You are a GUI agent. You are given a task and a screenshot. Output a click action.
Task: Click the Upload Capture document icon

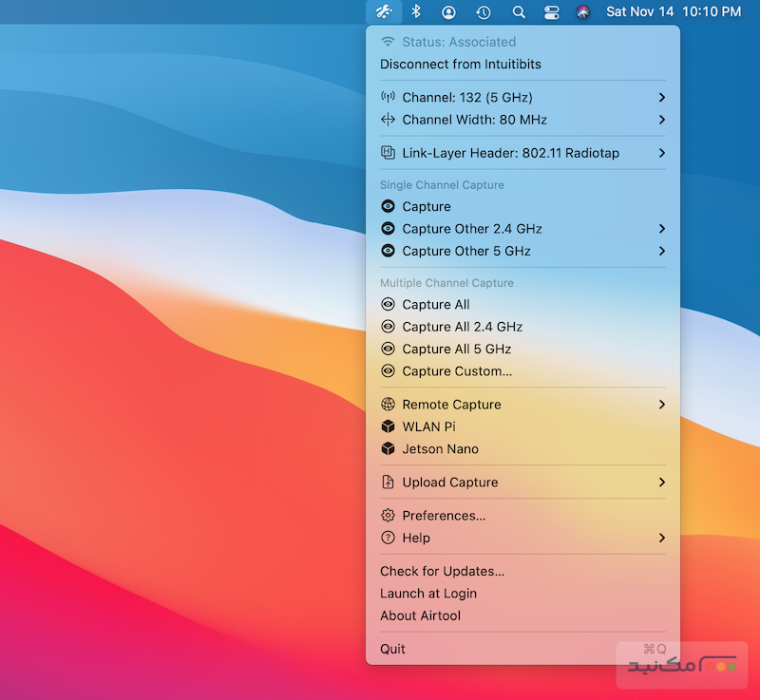(389, 482)
